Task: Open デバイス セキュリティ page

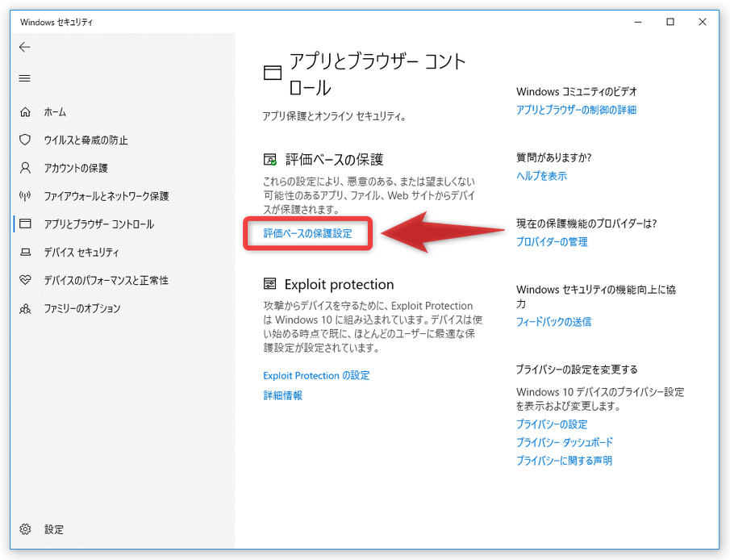Action: pyautogui.click(x=81, y=252)
